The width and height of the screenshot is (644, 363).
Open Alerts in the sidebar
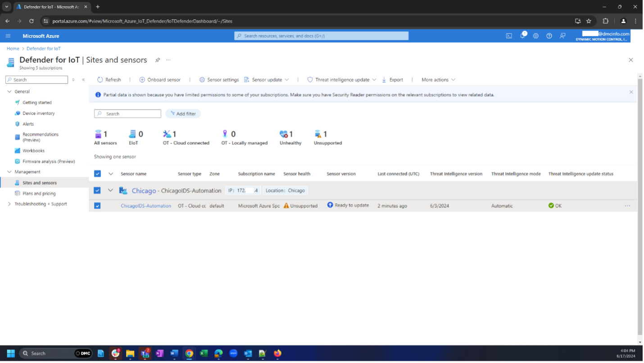tap(28, 124)
